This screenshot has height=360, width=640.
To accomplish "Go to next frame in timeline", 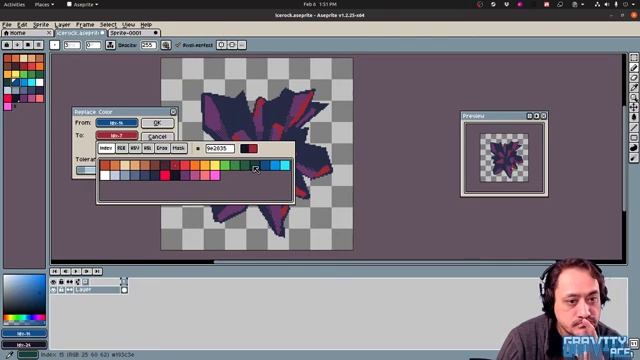I will point(87,271).
